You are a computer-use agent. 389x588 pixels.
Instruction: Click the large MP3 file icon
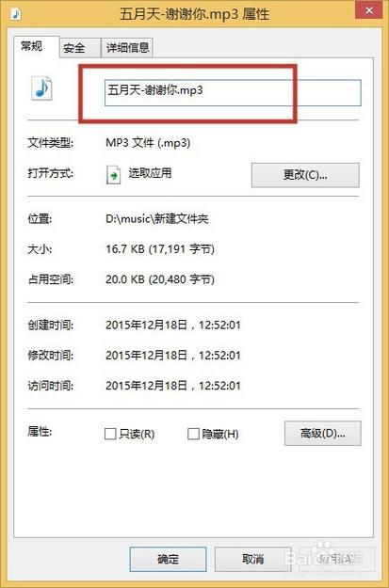tap(41, 88)
